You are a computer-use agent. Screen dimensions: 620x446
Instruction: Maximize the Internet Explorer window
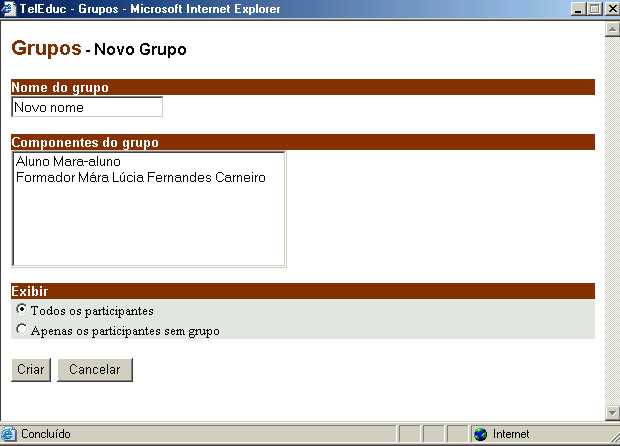click(x=595, y=9)
